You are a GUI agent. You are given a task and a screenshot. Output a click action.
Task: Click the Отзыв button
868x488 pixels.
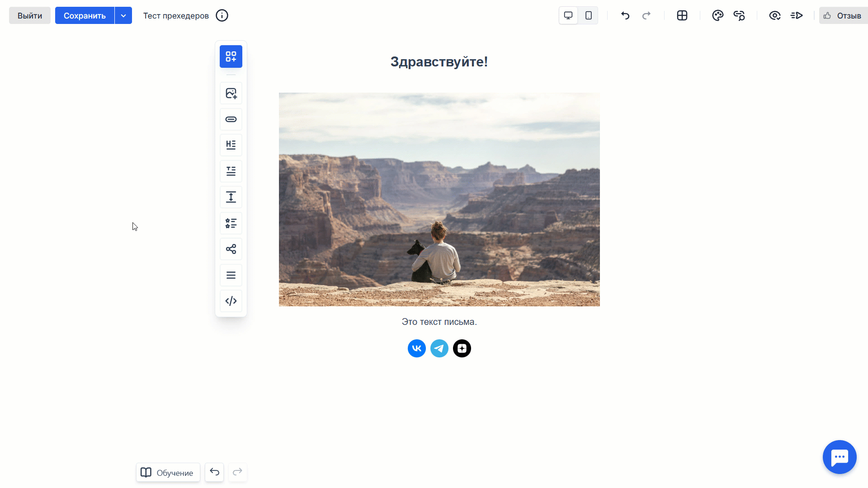(844, 15)
